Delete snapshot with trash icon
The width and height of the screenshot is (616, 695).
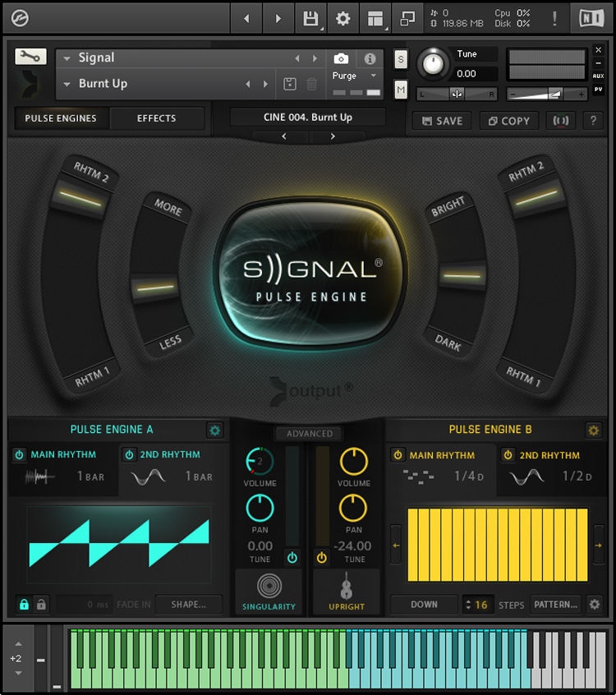[311, 84]
